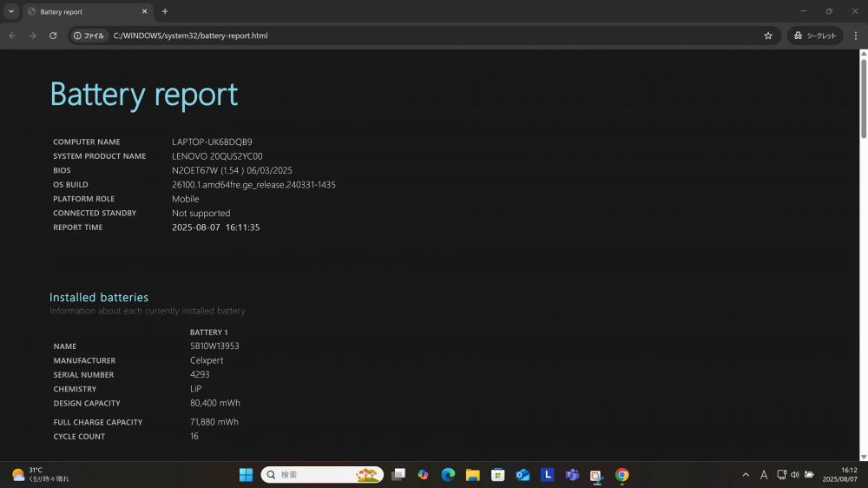
Task: Open Microsoft Store from taskbar
Action: 497,475
